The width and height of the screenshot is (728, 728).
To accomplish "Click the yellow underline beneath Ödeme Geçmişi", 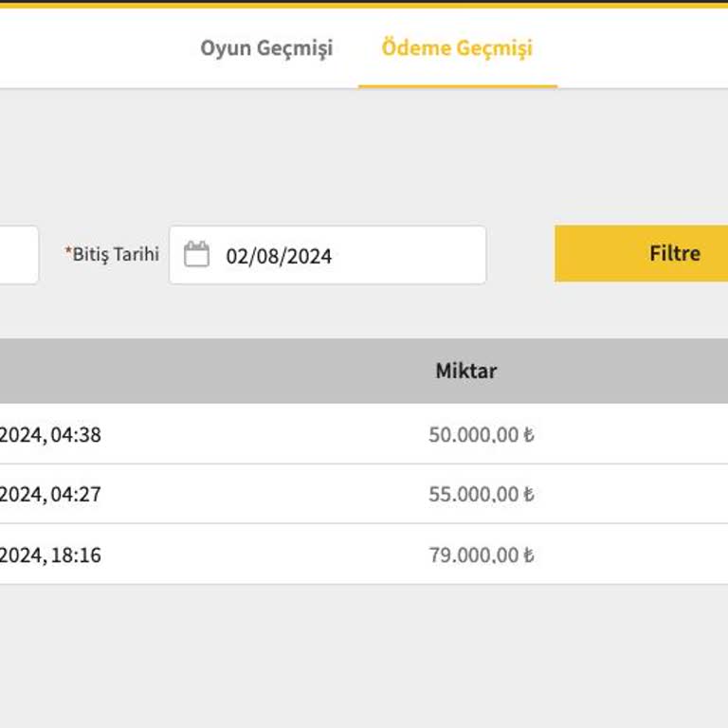I will tap(457, 86).
